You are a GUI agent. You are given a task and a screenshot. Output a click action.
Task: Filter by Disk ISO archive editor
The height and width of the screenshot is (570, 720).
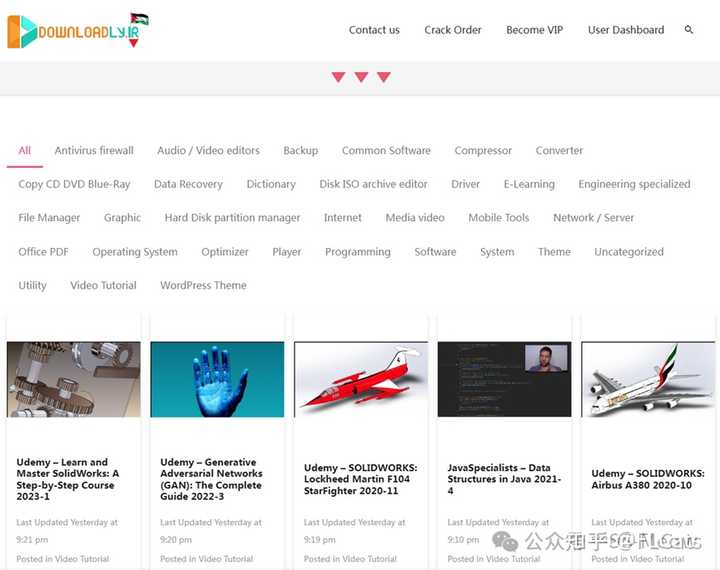[x=373, y=184]
